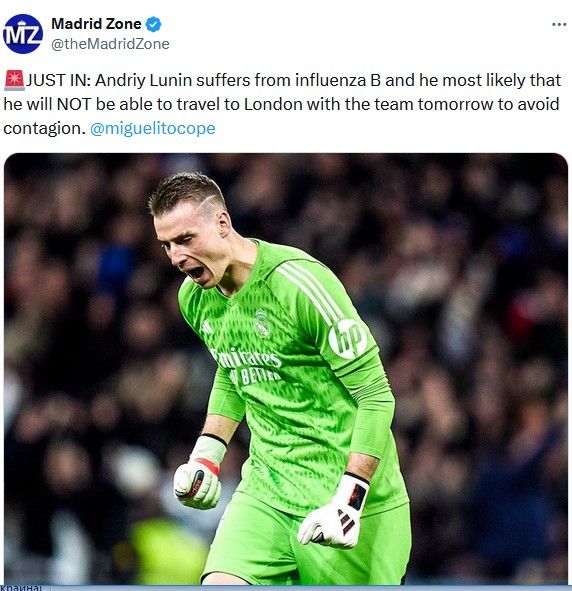This screenshot has height=591, width=572.
Task: Click the Adidas logo on the jersey chest
Action: 206,326
